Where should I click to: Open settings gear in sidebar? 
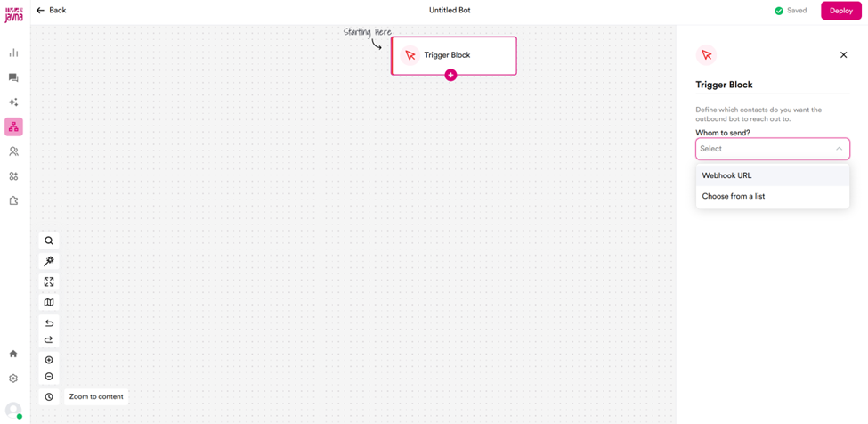(14, 379)
